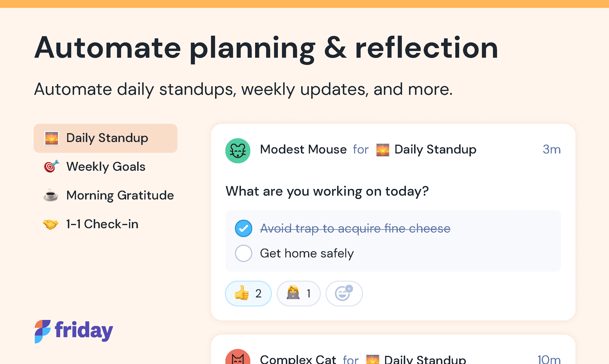Click the handshake icon for 1-1 Check-in
Image resolution: width=609 pixels, height=364 pixels.
pos(51,224)
